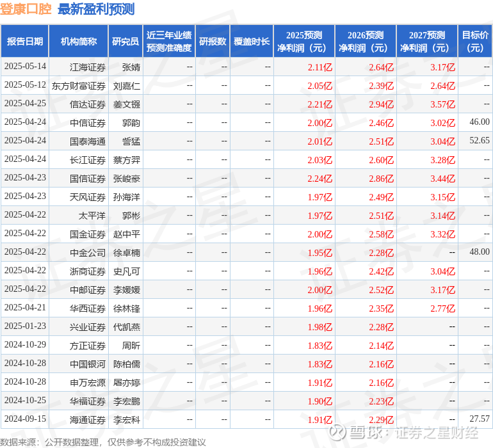The width and height of the screenshot is (493, 448).
Task: Click the 48.00 target price
Action: 480,252
